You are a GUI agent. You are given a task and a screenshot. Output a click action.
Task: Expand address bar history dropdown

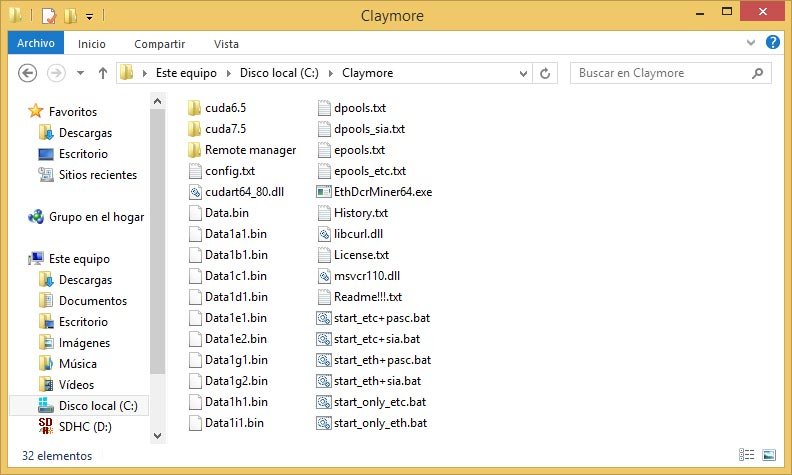pos(523,73)
